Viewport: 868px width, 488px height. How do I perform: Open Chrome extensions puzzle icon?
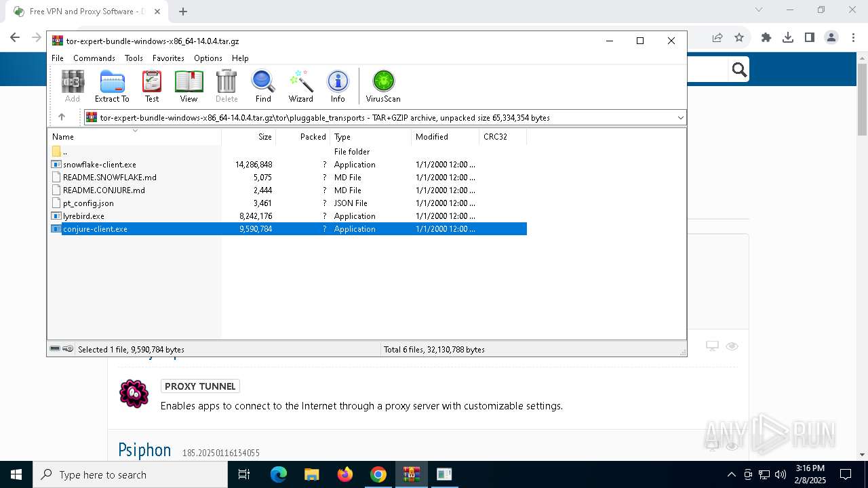pyautogui.click(x=766, y=37)
